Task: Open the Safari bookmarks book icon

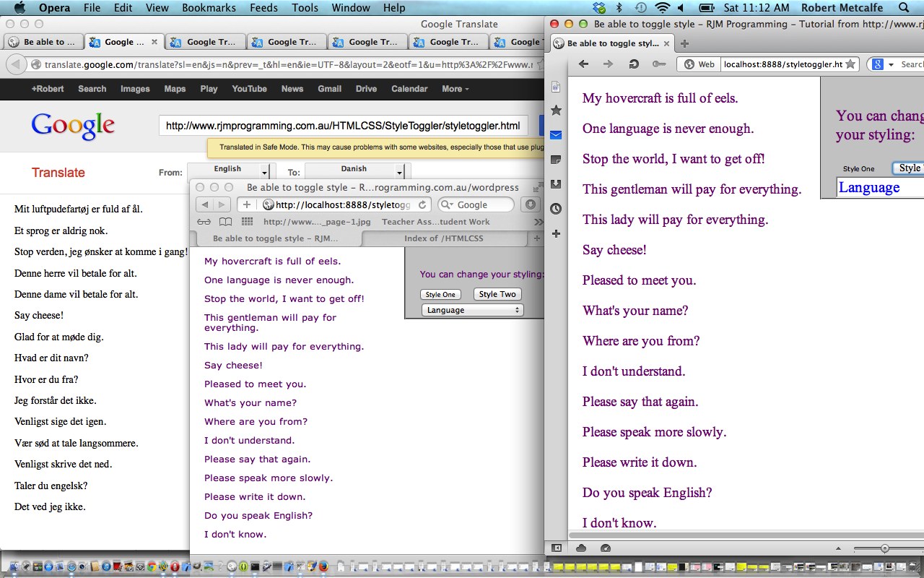Action: pyautogui.click(x=226, y=222)
